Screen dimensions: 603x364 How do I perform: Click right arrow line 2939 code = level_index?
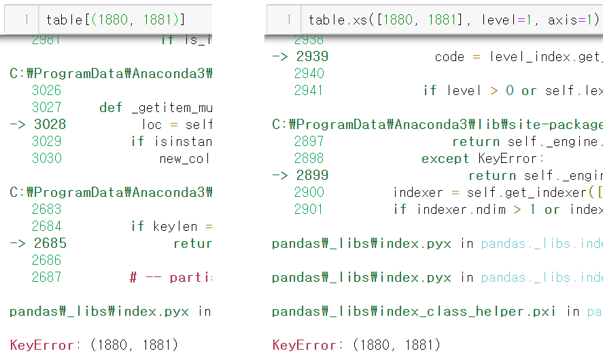pyautogui.click(x=437, y=56)
